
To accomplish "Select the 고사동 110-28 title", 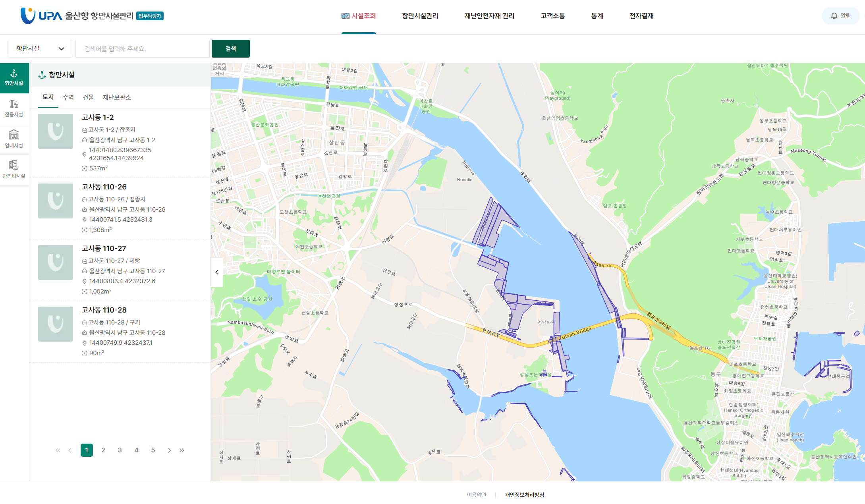I will [104, 310].
